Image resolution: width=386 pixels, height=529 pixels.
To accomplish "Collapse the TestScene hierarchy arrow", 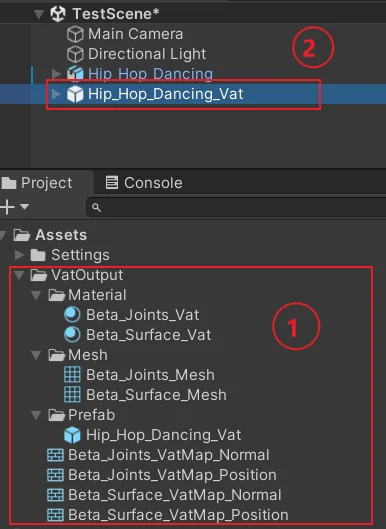I will [x=39, y=14].
